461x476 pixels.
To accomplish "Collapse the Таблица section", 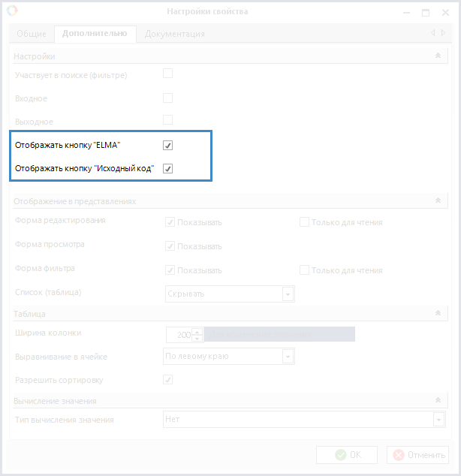I will click(438, 312).
